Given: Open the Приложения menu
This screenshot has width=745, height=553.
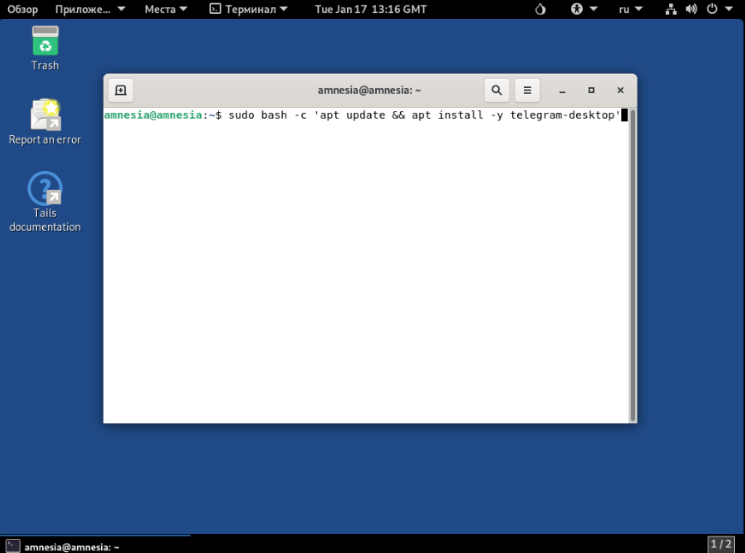Looking at the screenshot, I should pos(90,9).
